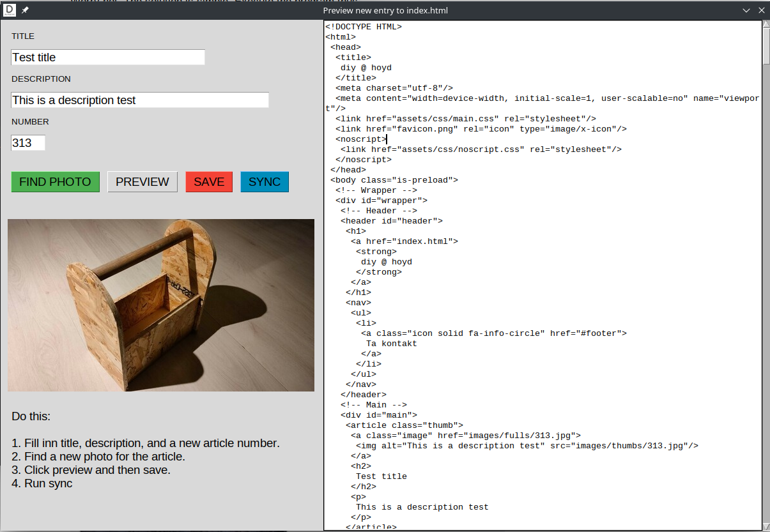Image resolution: width=770 pixels, height=532 pixels.
Task: Click the scrollbar down arrow
Action: click(x=766, y=526)
